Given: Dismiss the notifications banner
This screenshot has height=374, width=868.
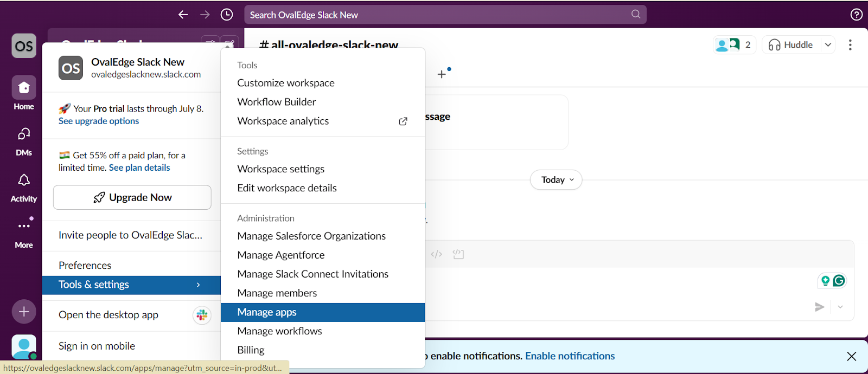Looking at the screenshot, I should [852, 356].
